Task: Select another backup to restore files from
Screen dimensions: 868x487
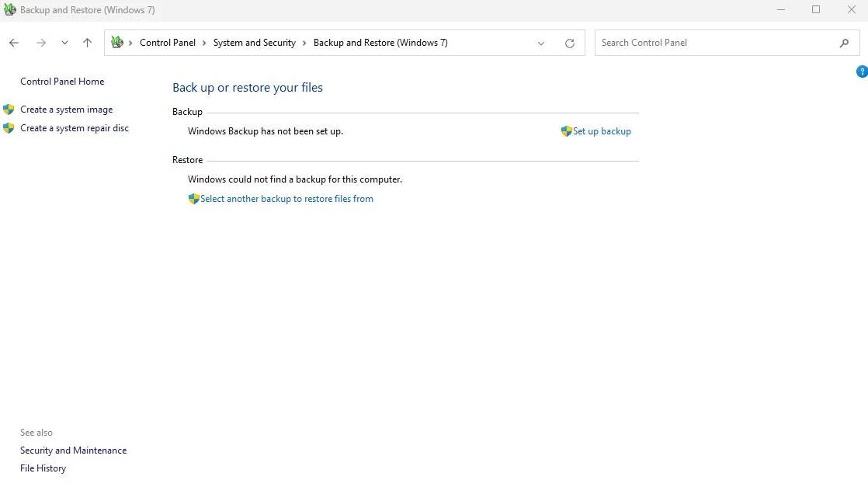Action: 286,199
